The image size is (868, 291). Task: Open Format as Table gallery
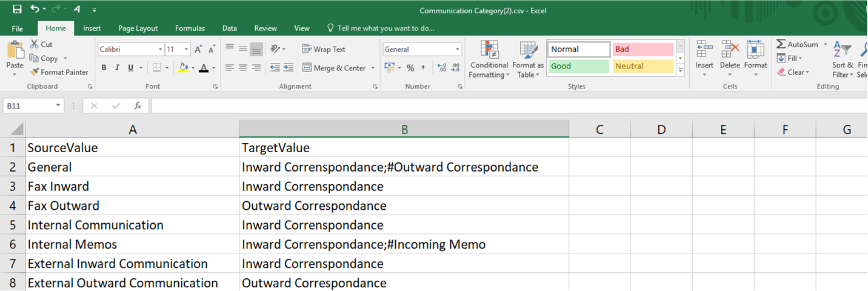pos(528,59)
